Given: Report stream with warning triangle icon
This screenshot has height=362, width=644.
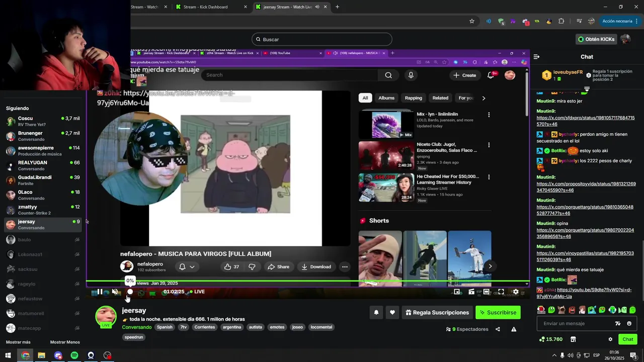Looking at the screenshot, I should [x=514, y=329].
